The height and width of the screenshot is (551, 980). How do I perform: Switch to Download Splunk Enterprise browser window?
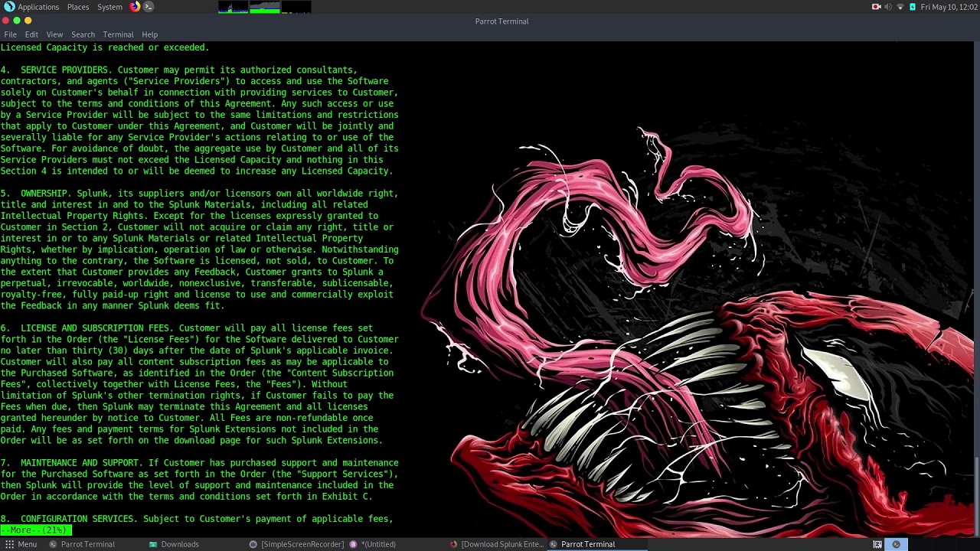pyautogui.click(x=496, y=544)
